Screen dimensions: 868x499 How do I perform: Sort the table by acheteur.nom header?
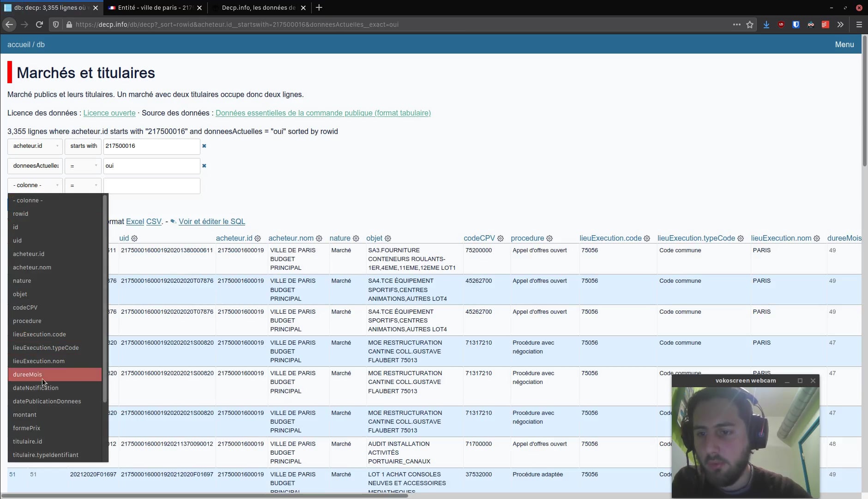[x=291, y=238]
